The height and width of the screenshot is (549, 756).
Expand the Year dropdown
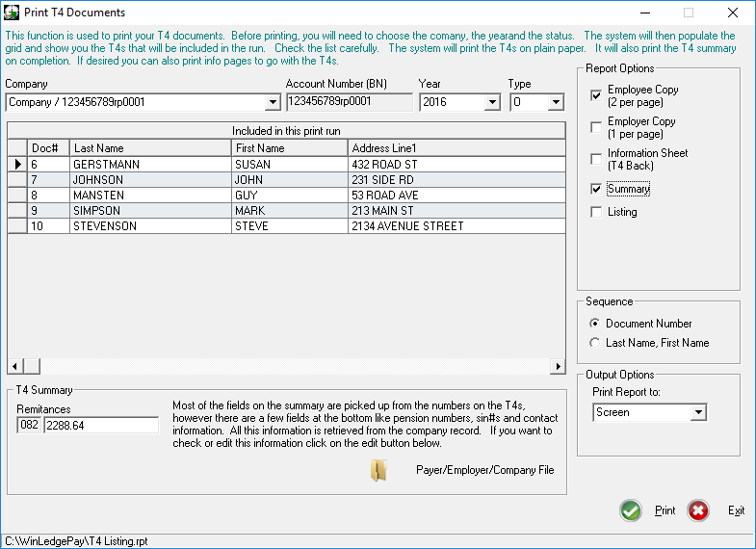[x=492, y=102]
